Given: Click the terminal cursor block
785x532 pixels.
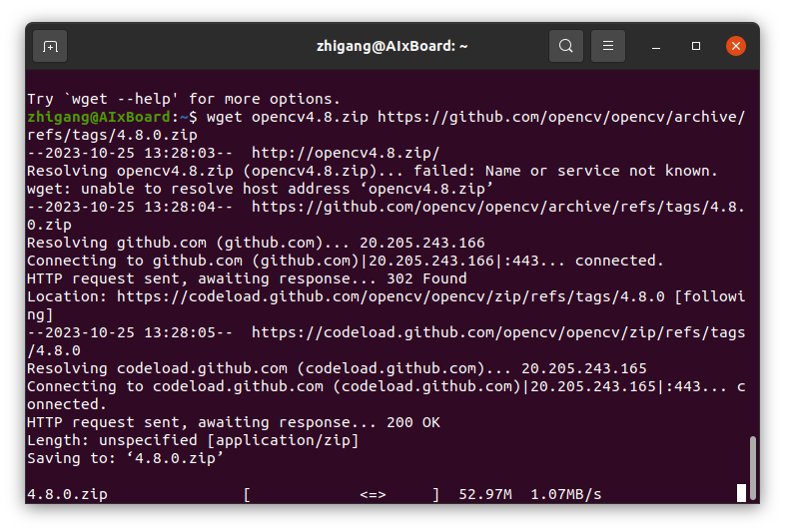Looking at the screenshot, I should coord(741,493).
